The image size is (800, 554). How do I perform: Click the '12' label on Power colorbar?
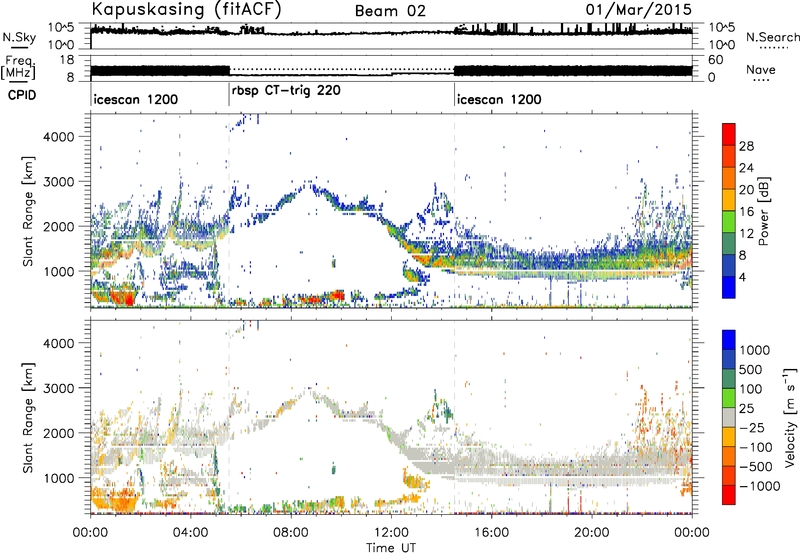pos(746,234)
